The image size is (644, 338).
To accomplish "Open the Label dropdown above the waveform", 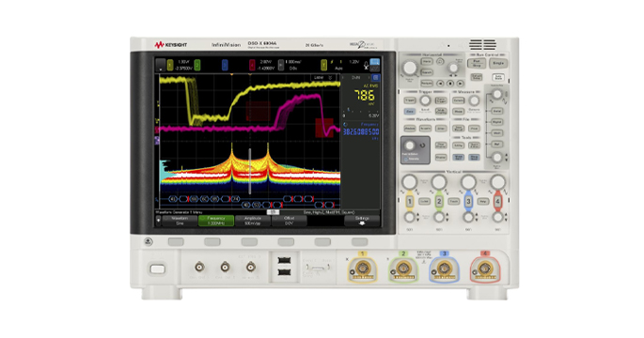I will 322,78.
